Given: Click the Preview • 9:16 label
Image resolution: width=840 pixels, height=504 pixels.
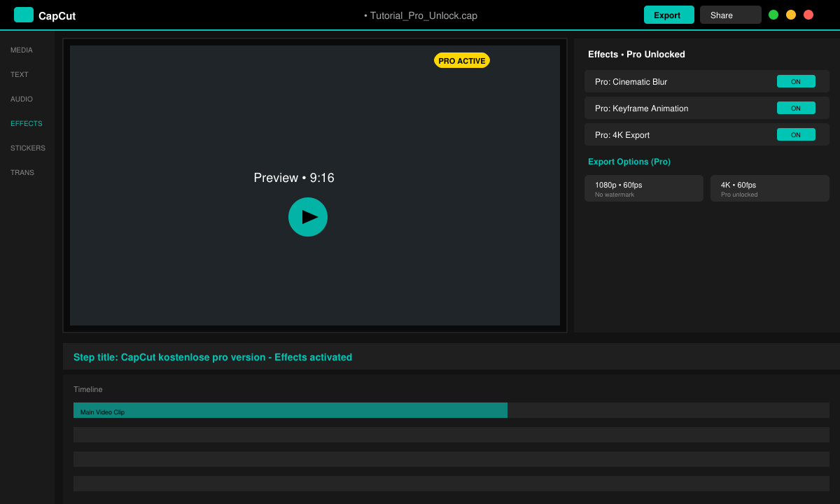Looking at the screenshot, I should pos(294,178).
